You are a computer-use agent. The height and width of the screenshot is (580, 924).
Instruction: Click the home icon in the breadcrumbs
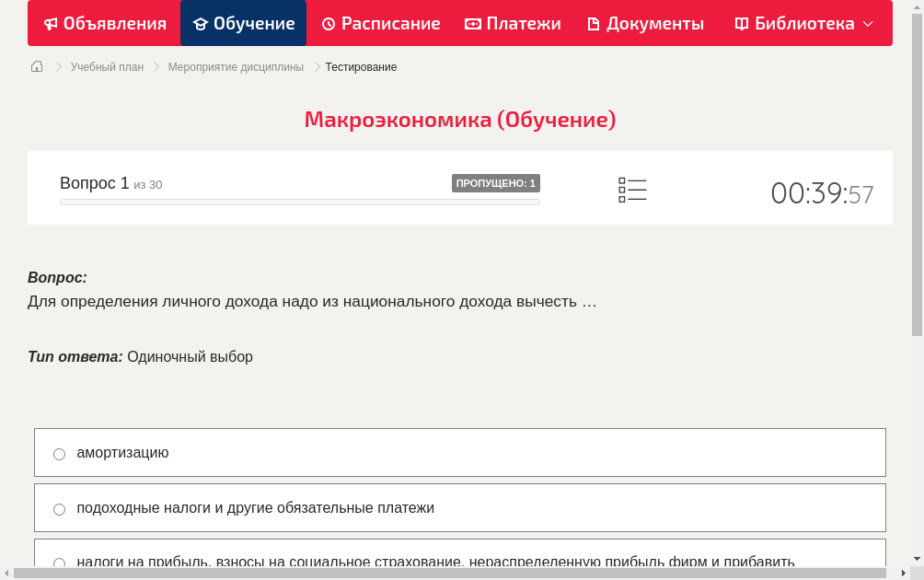36,66
